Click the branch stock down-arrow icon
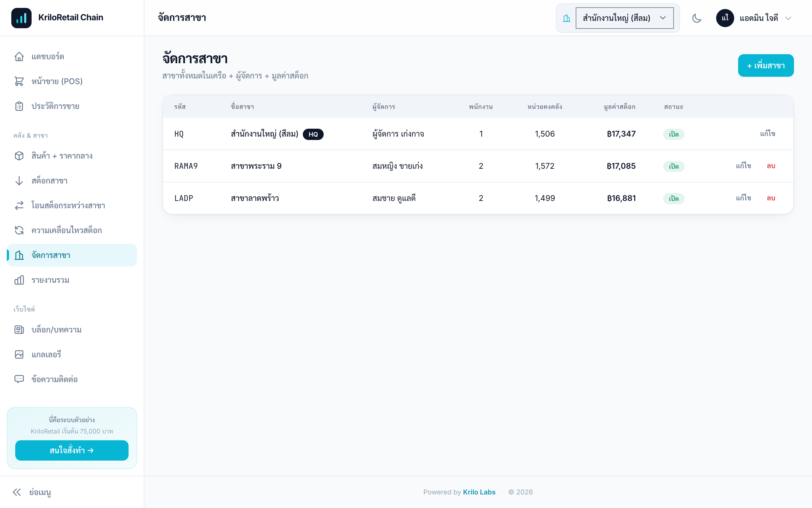Image resolution: width=812 pixels, height=508 pixels. click(x=19, y=181)
